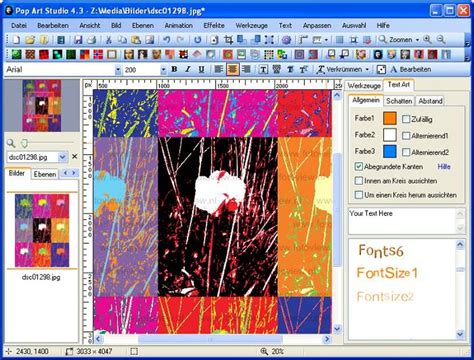474x360 pixels.
Task: Expand the grid options dropdown arrow
Action: [326, 40]
